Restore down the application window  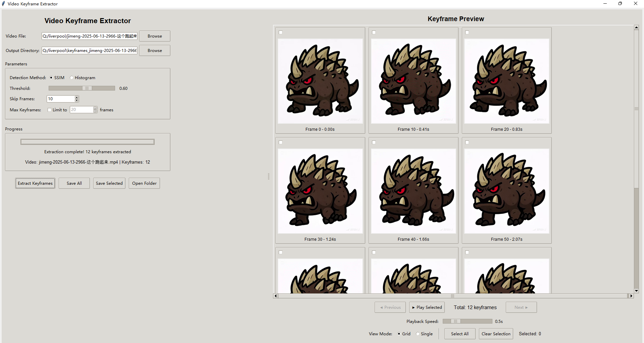point(620,4)
